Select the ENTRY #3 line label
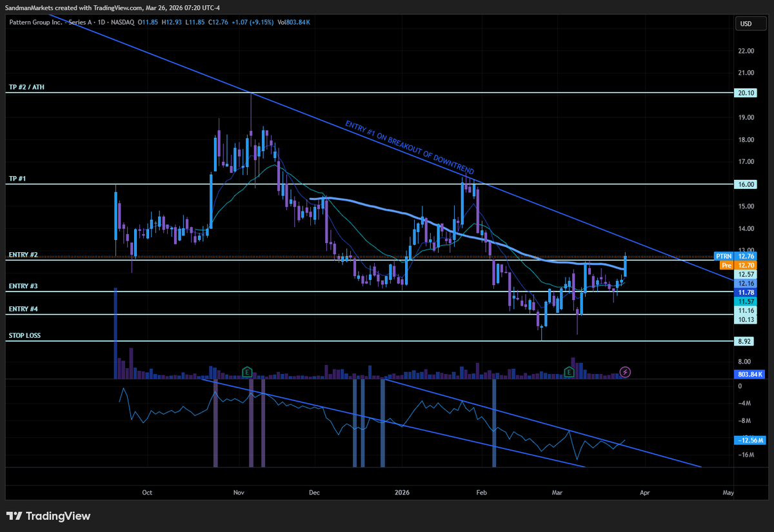 pyautogui.click(x=23, y=286)
